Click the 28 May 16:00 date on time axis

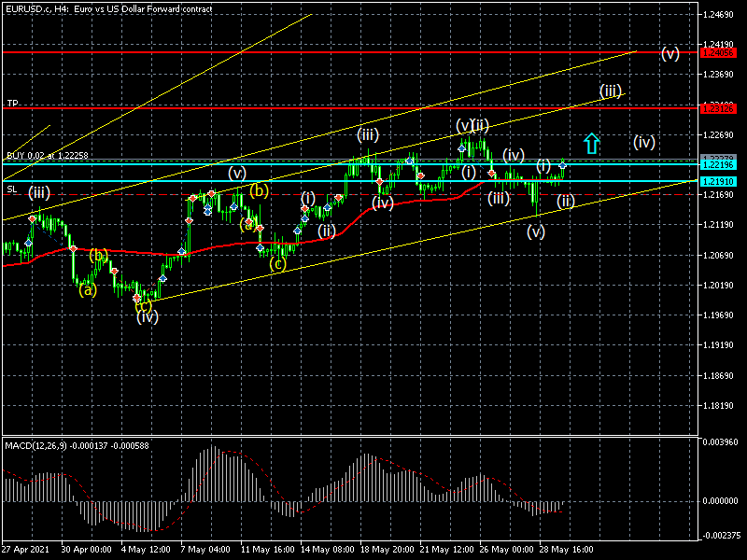pyautogui.click(x=566, y=550)
